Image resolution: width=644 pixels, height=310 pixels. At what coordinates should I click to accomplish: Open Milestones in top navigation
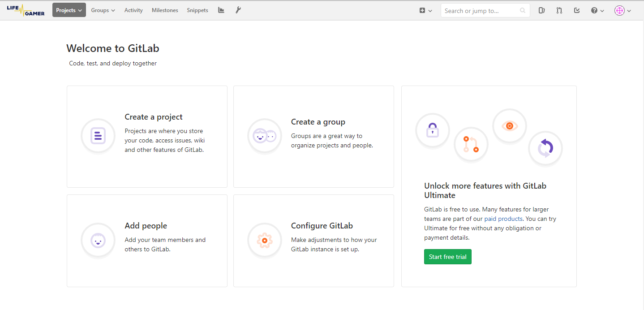165,10
